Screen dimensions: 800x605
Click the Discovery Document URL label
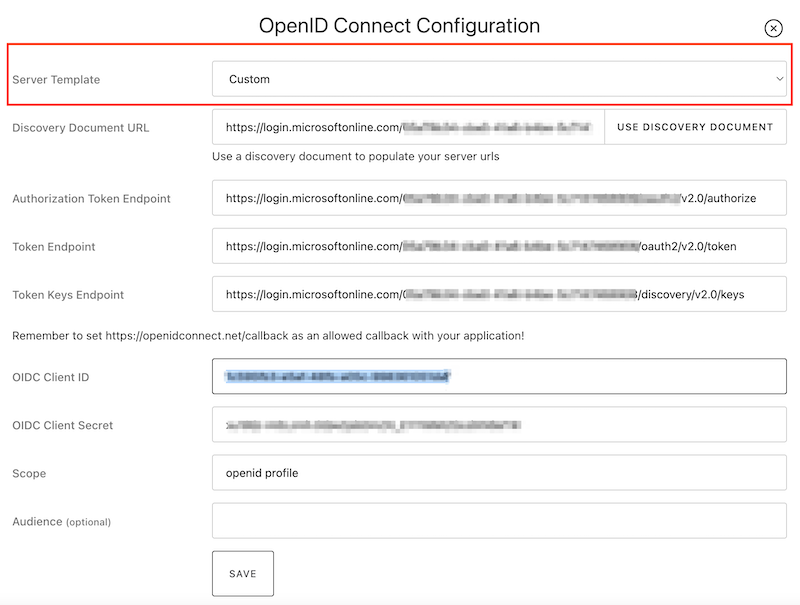tap(80, 128)
